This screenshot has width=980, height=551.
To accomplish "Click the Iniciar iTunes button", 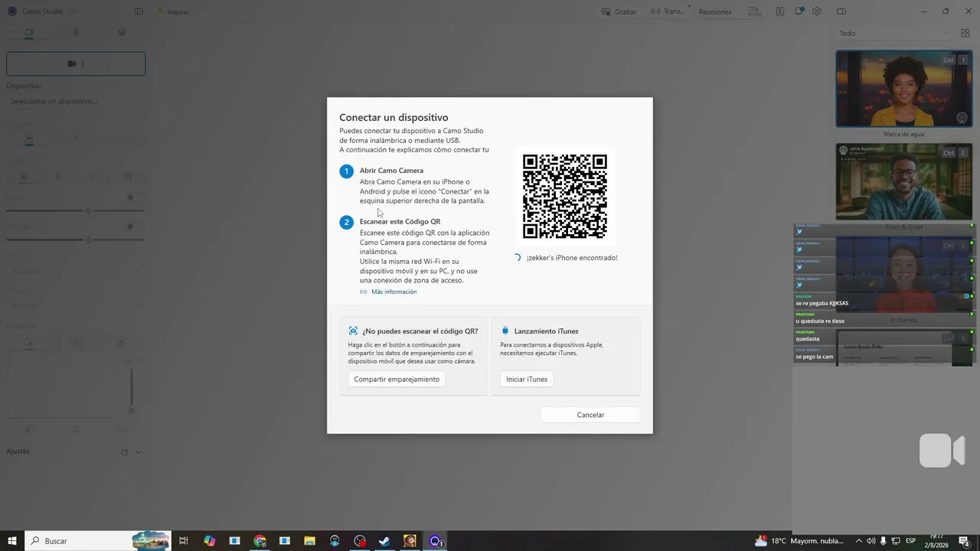I will tap(527, 379).
